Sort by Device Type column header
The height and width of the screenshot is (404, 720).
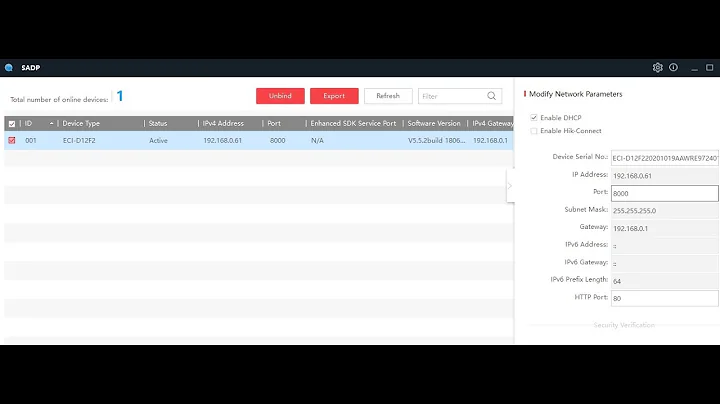(81, 123)
